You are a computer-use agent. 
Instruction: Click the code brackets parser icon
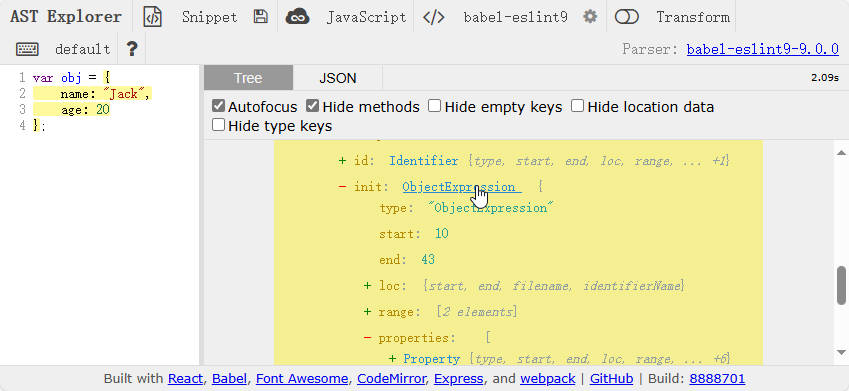(x=434, y=17)
